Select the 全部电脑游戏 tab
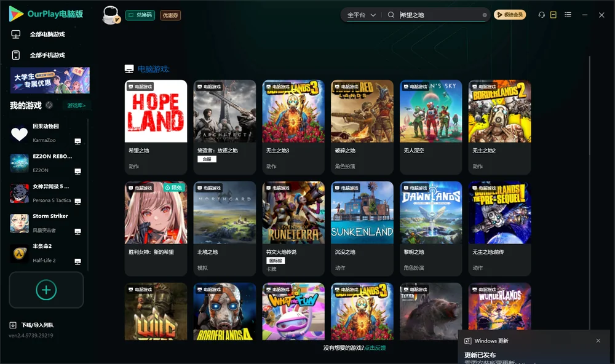This screenshot has width=615, height=364. pyautogui.click(x=47, y=34)
